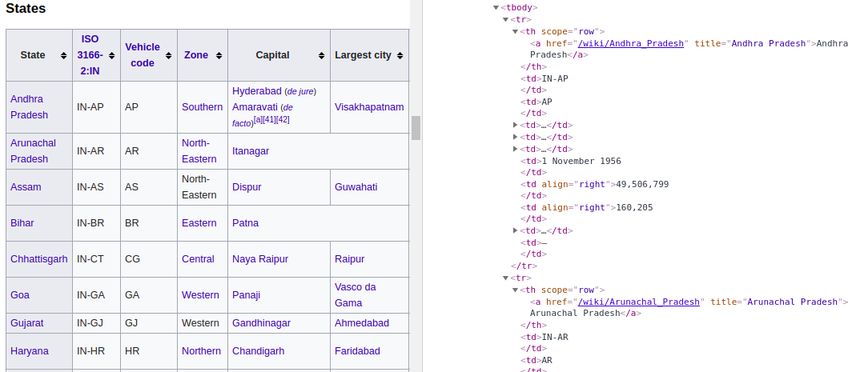Open the Raipur largest city link
868x372 pixels.
pyautogui.click(x=349, y=259)
